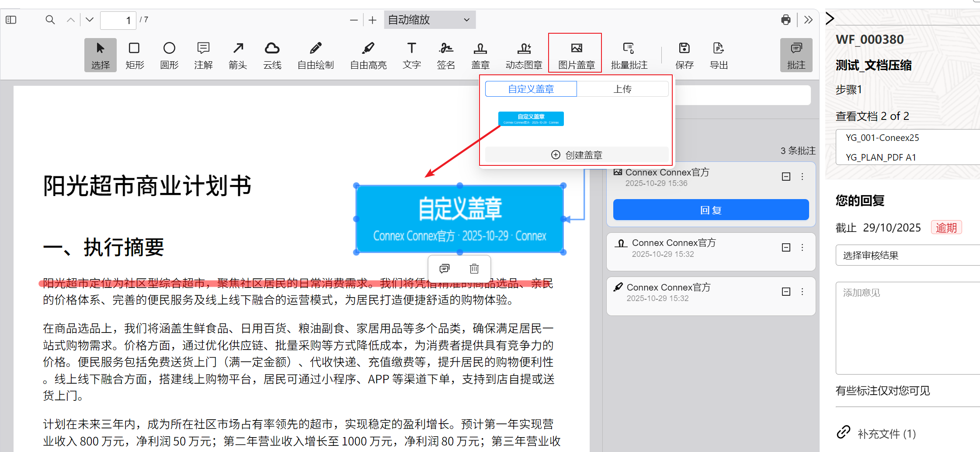Print the document using printer icon
The width and height of the screenshot is (980, 452).
pos(785,20)
